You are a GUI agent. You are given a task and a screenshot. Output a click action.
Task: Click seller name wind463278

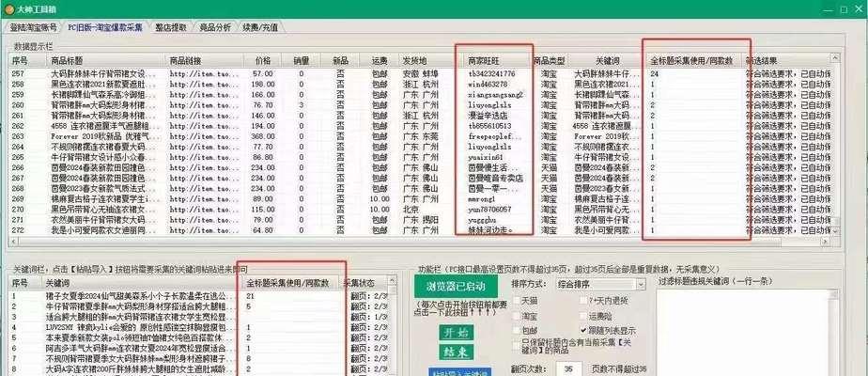click(x=488, y=84)
